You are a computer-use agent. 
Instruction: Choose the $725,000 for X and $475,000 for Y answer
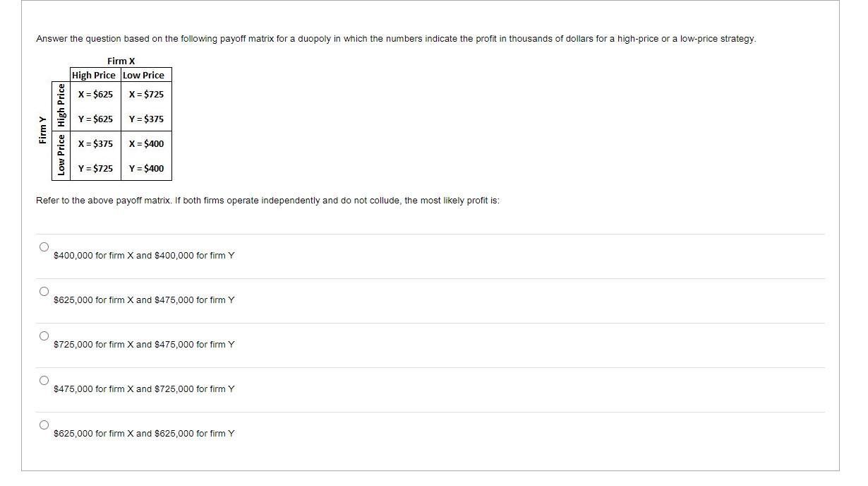pos(43,335)
